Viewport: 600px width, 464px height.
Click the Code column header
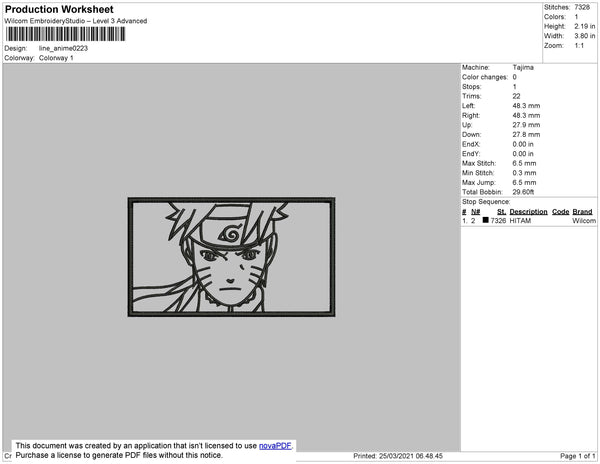[x=561, y=212]
